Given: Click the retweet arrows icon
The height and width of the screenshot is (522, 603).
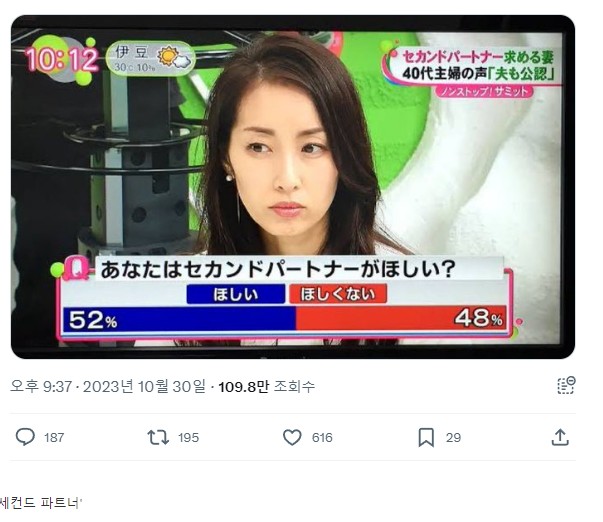Looking at the screenshot, I should pyautogui.click(x=158, y=437).
